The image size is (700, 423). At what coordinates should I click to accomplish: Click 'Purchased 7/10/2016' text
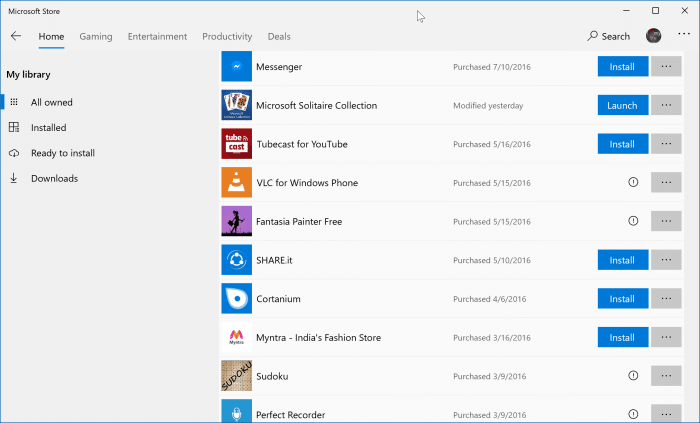492,67
